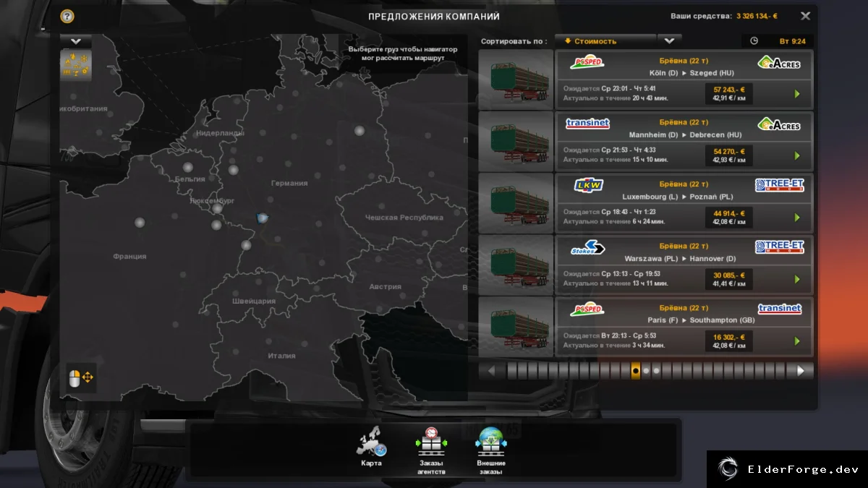The image size is (868, 488).
Task: Click the 16 302,- € price
Action: click(x=729, y=336)
